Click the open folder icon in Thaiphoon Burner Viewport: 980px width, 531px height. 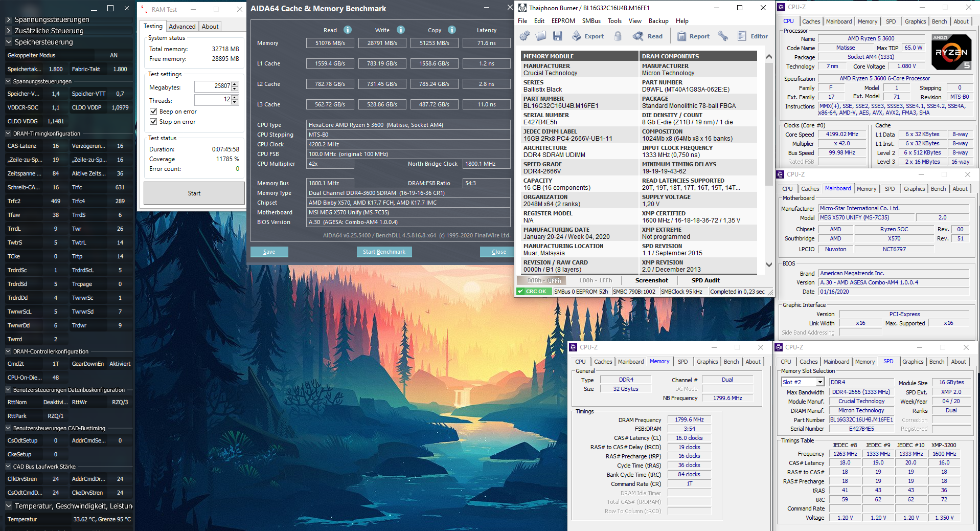(541, 36)
